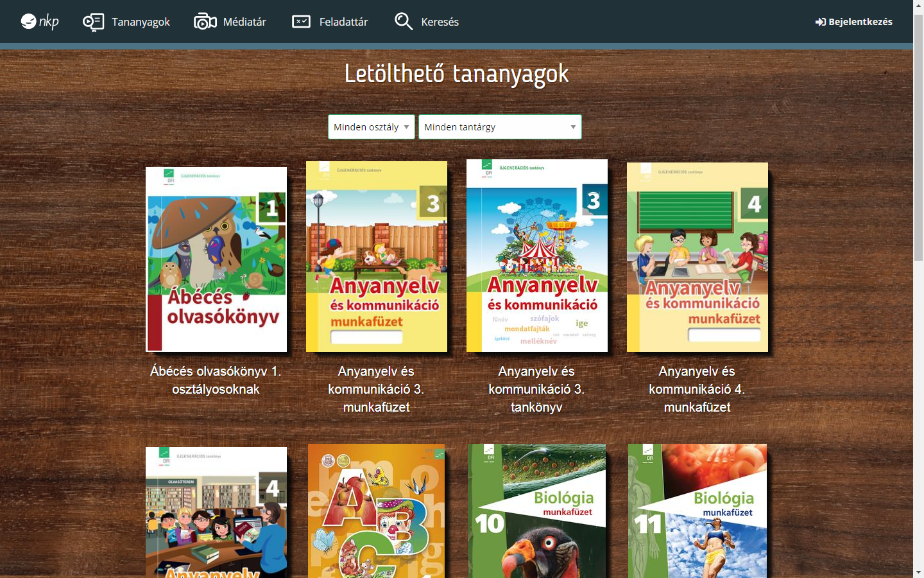
Task: Click the Biológia 10 munkafüzet cover
Action: click(537, 511)
